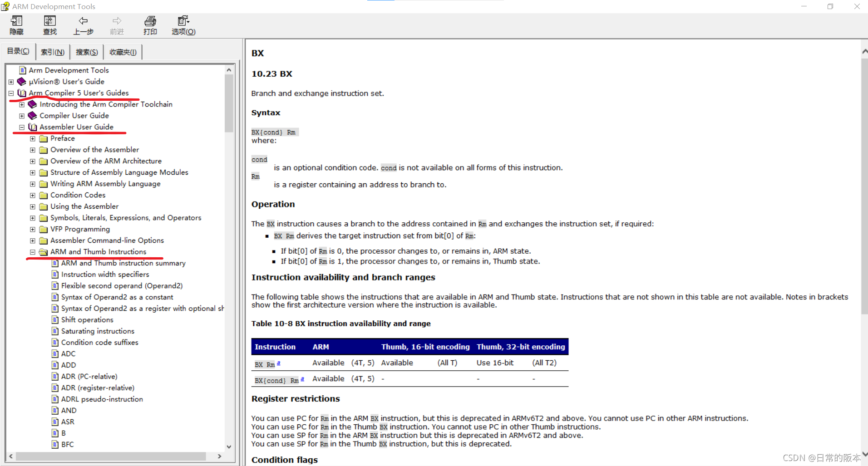This screenshot has height=466, width=868.
Task: Click the content pane scroll-up arrow
Action: (x=864, y=52)
